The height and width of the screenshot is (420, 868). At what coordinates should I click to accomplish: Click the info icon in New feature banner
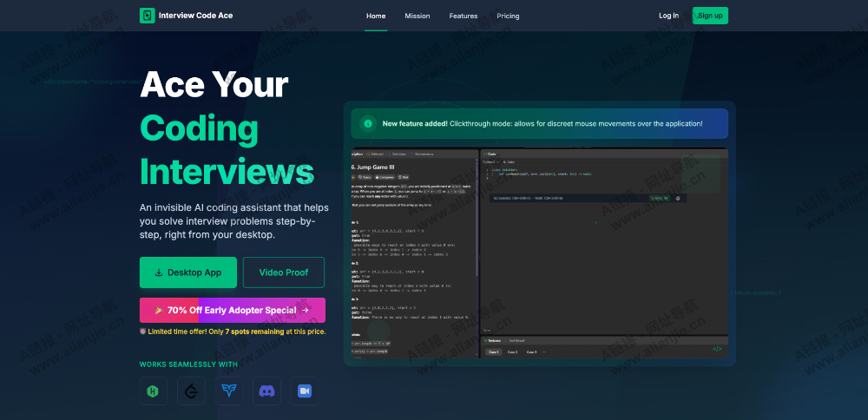[x=368, y=123]
